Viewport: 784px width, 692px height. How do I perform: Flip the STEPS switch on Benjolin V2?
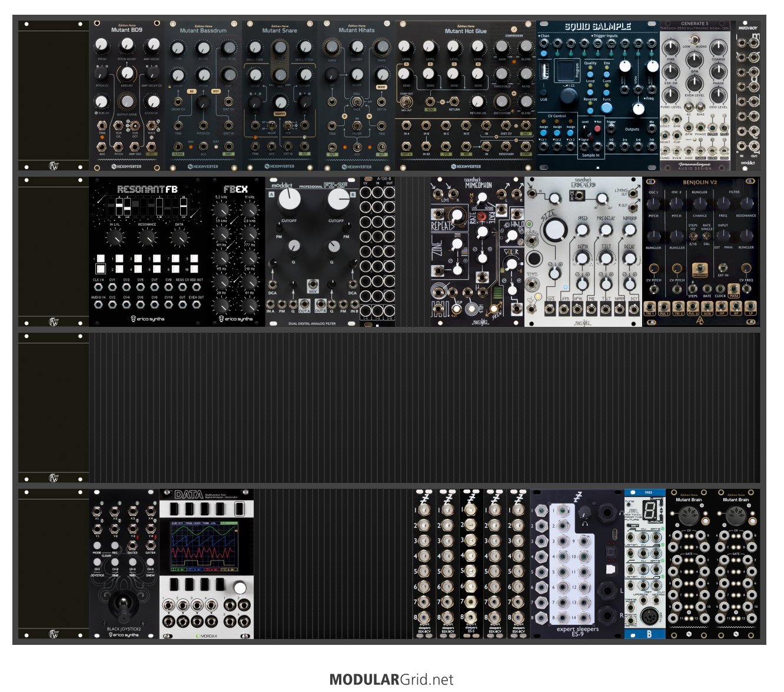click(x=693, y=236)
